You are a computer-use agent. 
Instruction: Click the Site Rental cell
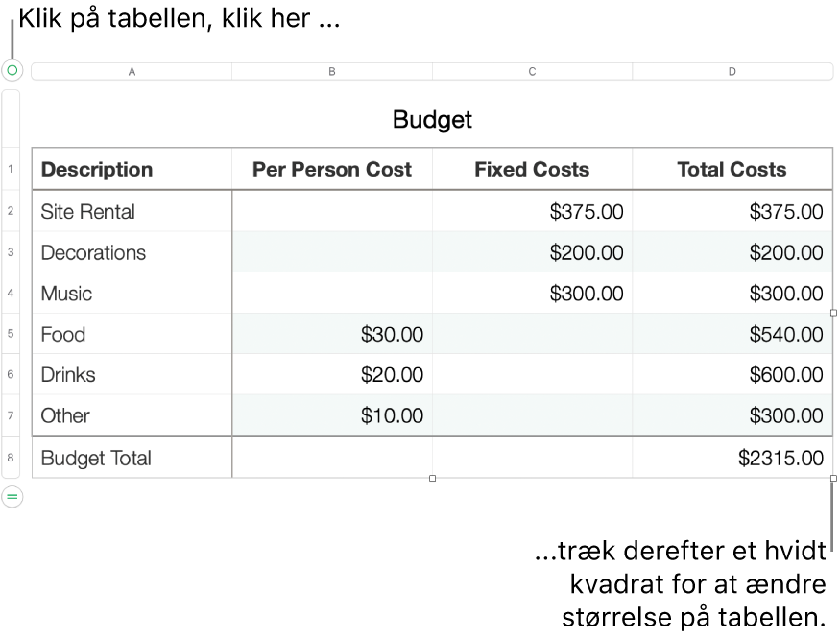132,212
